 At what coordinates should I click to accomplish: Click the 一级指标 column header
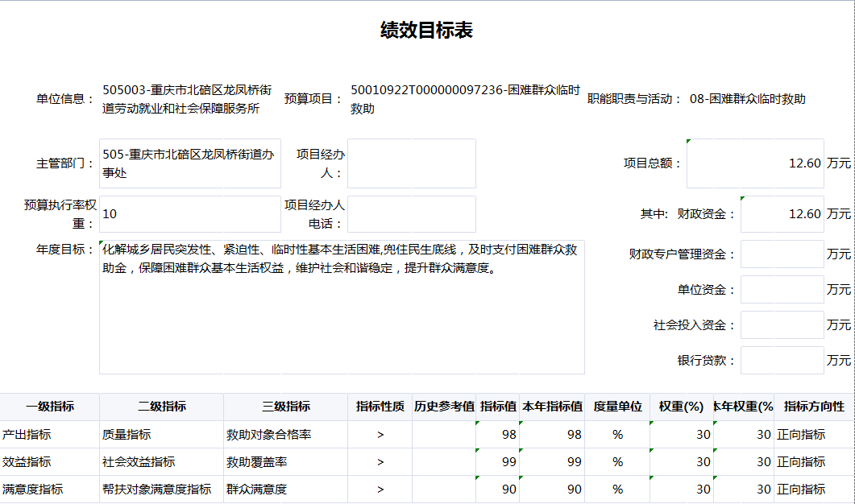50,407
